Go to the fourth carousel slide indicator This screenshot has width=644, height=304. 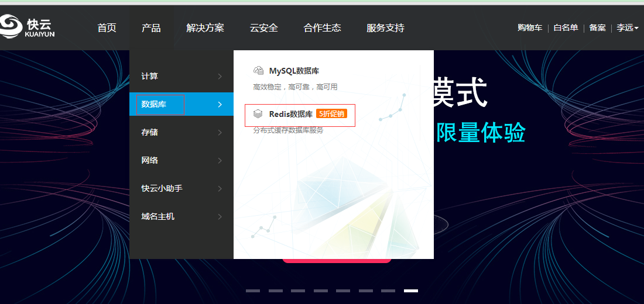point(320,291)
